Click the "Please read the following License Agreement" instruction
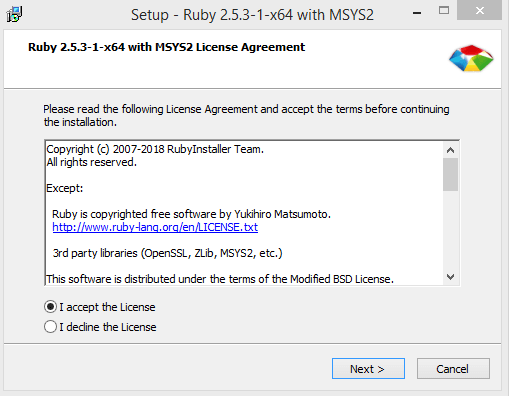Viewport: 510px width, 396px height. pyautogui.click(x=246, y=115)
